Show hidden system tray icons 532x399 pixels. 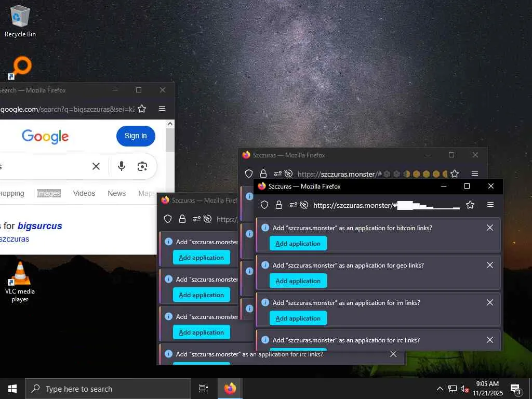[440, 389]
